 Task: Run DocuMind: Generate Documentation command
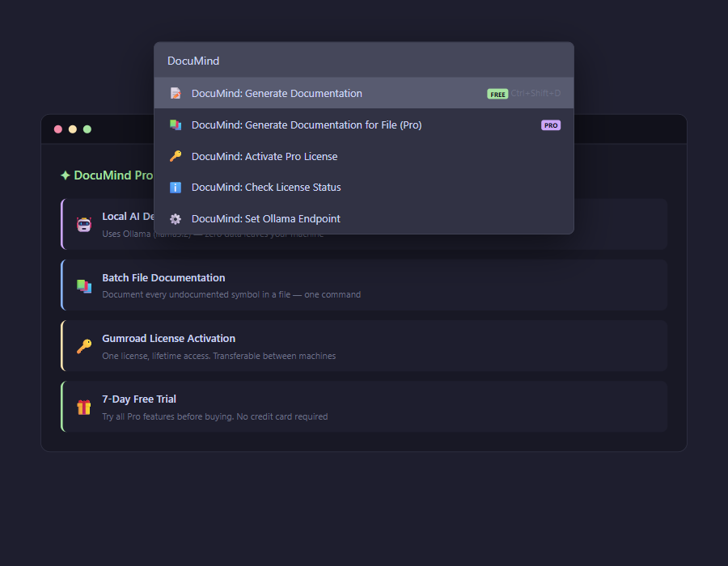(x=363, y=93)
